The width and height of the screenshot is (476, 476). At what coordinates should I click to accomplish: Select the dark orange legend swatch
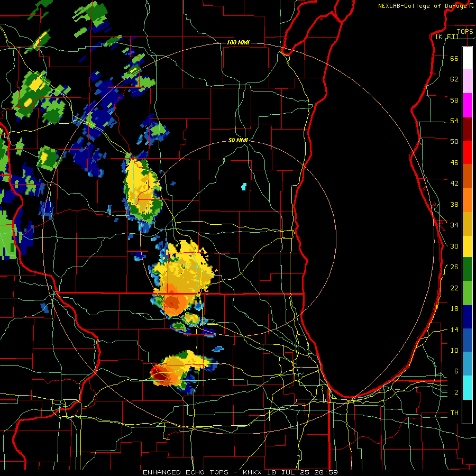tap(467, 176)
